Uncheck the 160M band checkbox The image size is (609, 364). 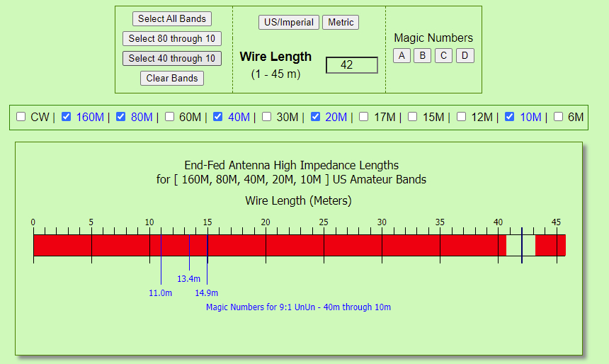pyautogui.click(x=67, y=117)
